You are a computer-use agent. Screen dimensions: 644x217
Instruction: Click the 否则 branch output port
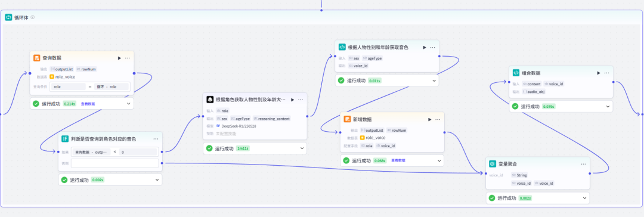pyautogui.click(x=162, y=163)
